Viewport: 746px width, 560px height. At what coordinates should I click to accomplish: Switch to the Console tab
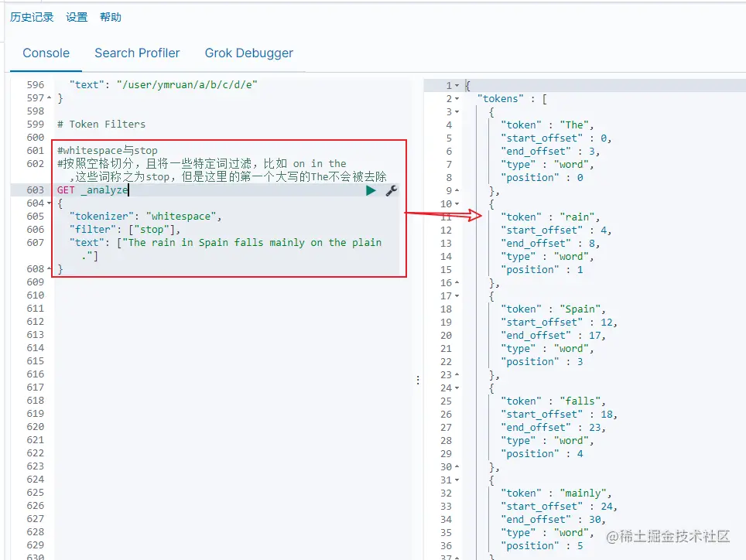click(x=46, y=53)
